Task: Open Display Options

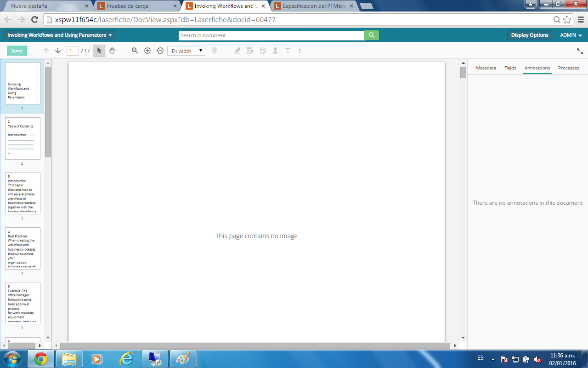Action: click(530, 35)
